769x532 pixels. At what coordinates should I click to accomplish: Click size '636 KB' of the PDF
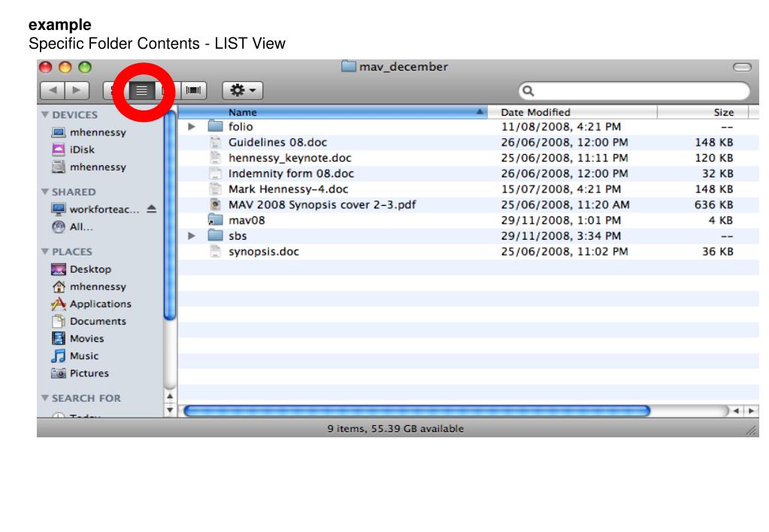(x=713, y=204)
